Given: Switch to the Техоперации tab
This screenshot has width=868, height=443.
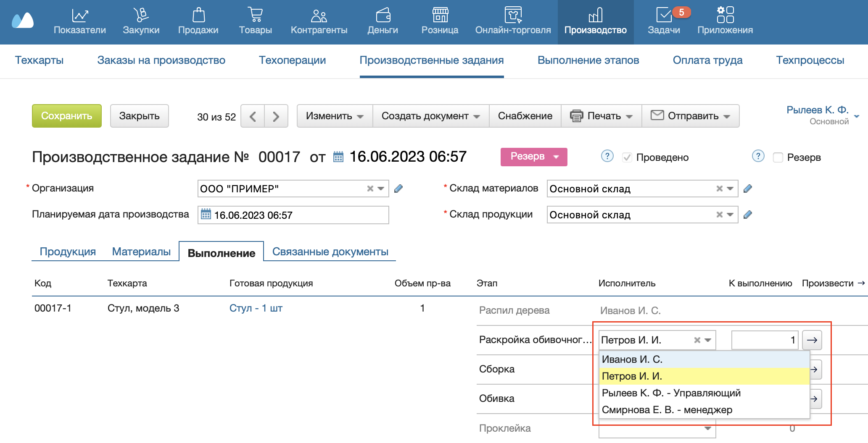Looking at the screenshot, I should [x=293, y=60].
